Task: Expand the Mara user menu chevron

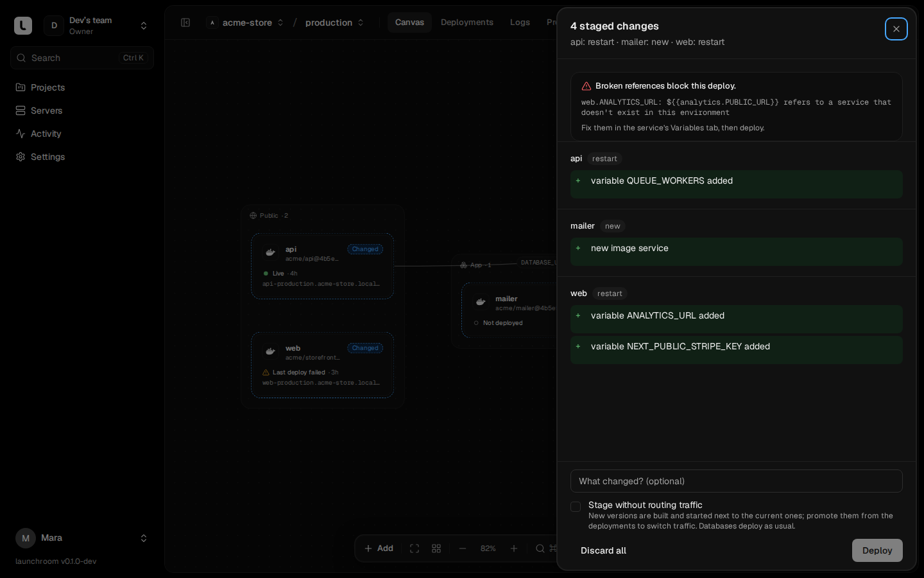Action: 144,538
